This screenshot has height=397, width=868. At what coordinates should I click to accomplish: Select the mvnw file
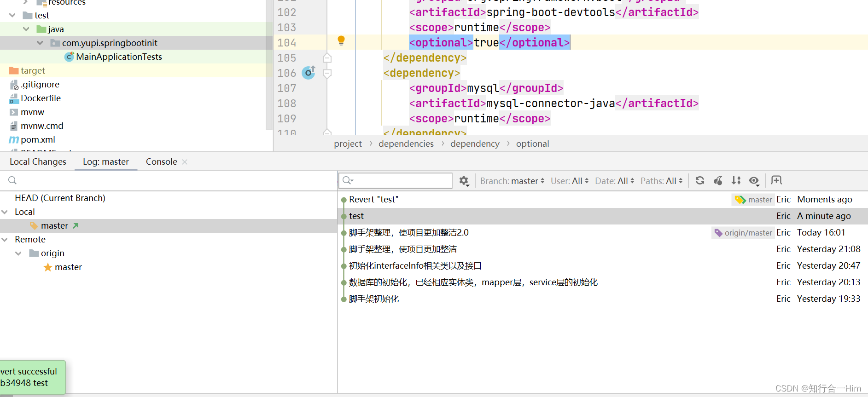click(32, 112)
